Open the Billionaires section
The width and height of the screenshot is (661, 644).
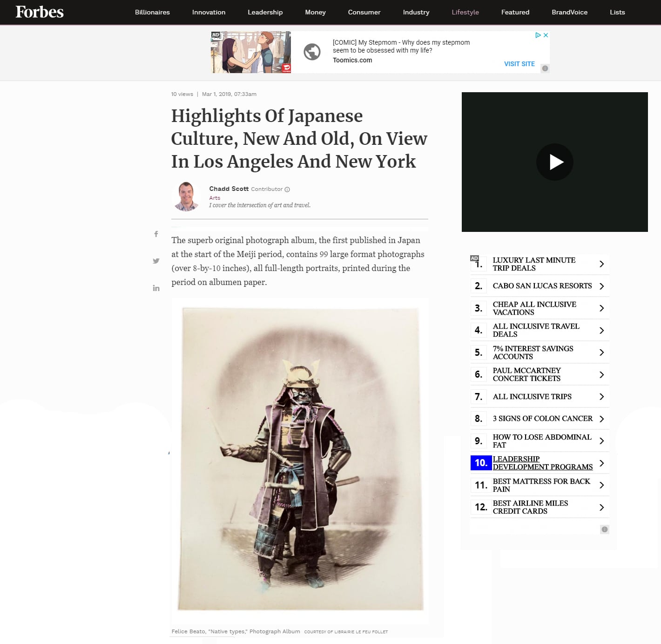(x=152, y=12)
